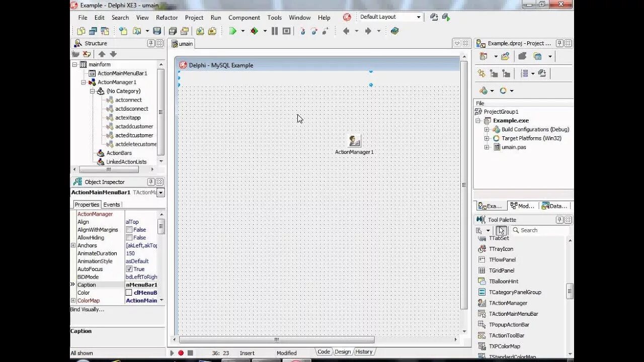Image resolution: width=644 pixels, height=362 pixels.
Task: Expand the ColorMap property
Action: [x=73, y=301]
